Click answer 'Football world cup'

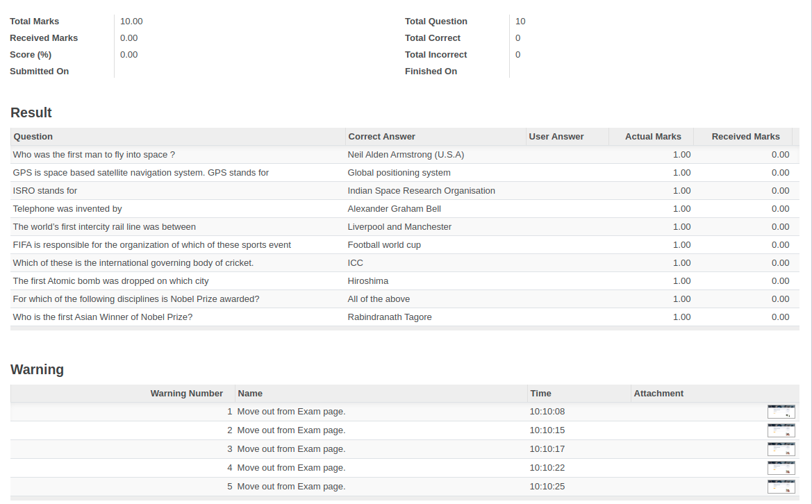(x=384, y=245)
